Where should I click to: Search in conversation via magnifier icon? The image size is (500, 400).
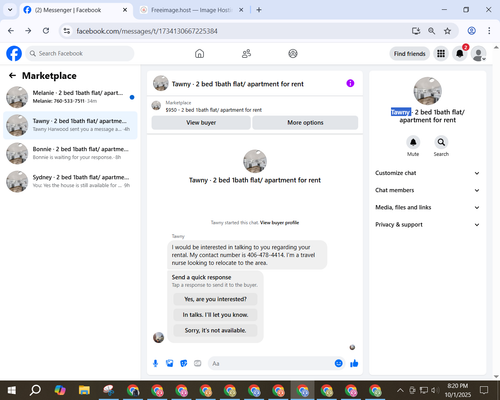pyautogui.click(x=441, y=142)
